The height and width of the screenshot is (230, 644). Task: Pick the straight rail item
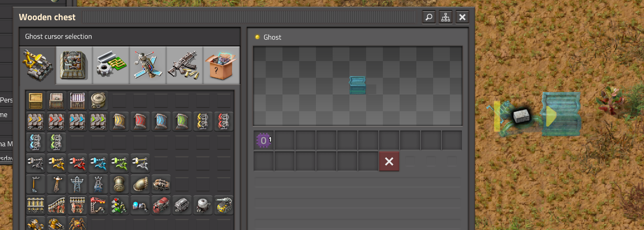click(36, 205)
